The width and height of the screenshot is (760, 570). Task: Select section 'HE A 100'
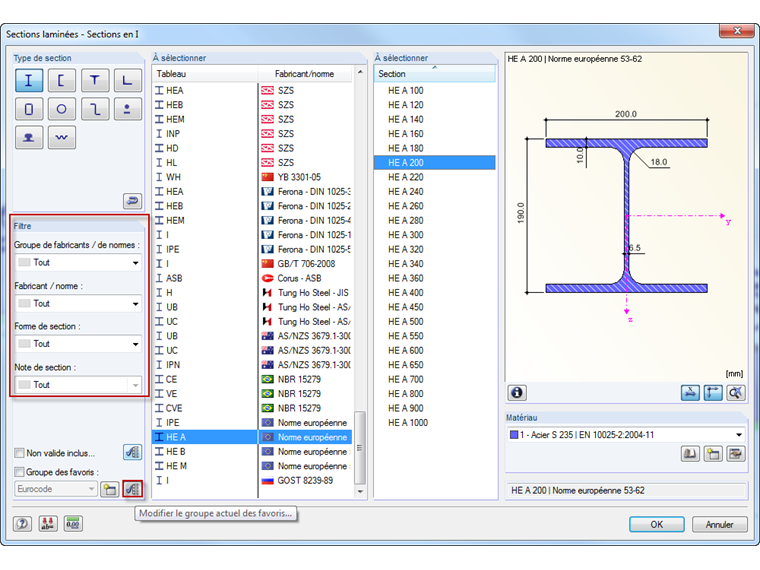click(x=435, y=91)
